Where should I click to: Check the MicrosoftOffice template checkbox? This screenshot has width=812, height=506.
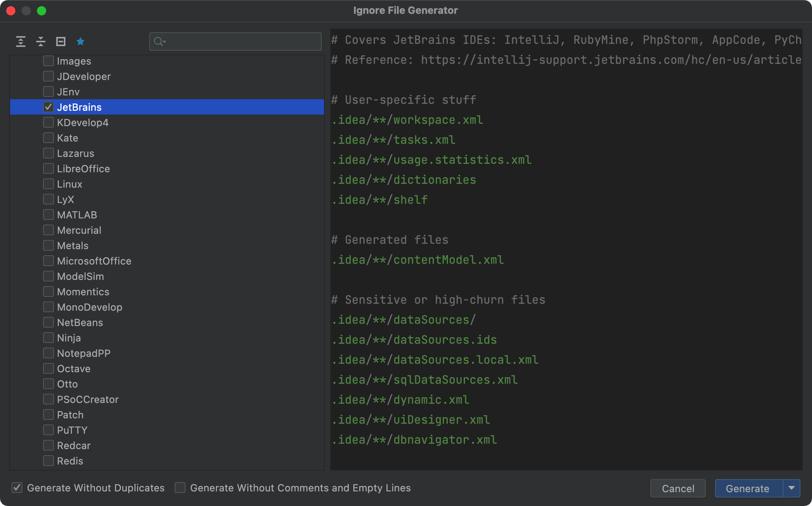tap(48, 261)
